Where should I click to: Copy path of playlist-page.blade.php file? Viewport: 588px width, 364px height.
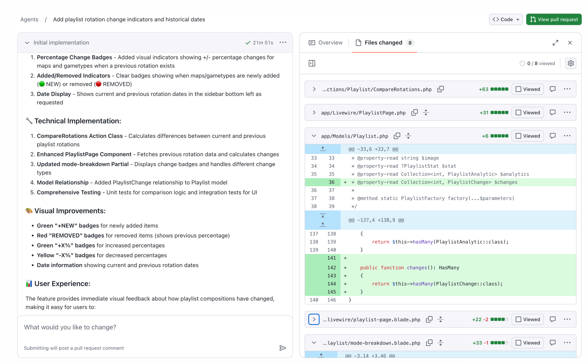(429, 319)
